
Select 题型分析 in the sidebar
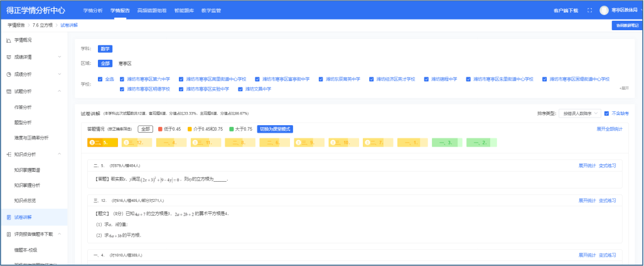click(23, 123)
